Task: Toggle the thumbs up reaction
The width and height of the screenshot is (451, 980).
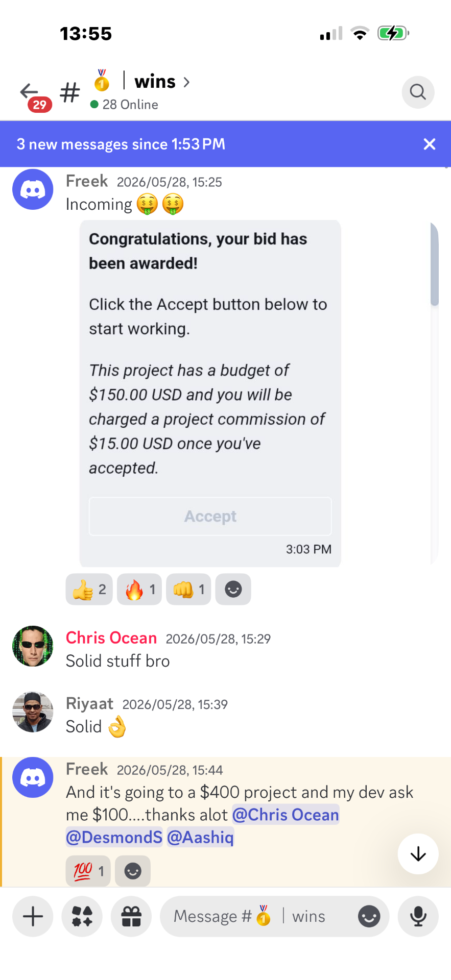Action: 89,590
